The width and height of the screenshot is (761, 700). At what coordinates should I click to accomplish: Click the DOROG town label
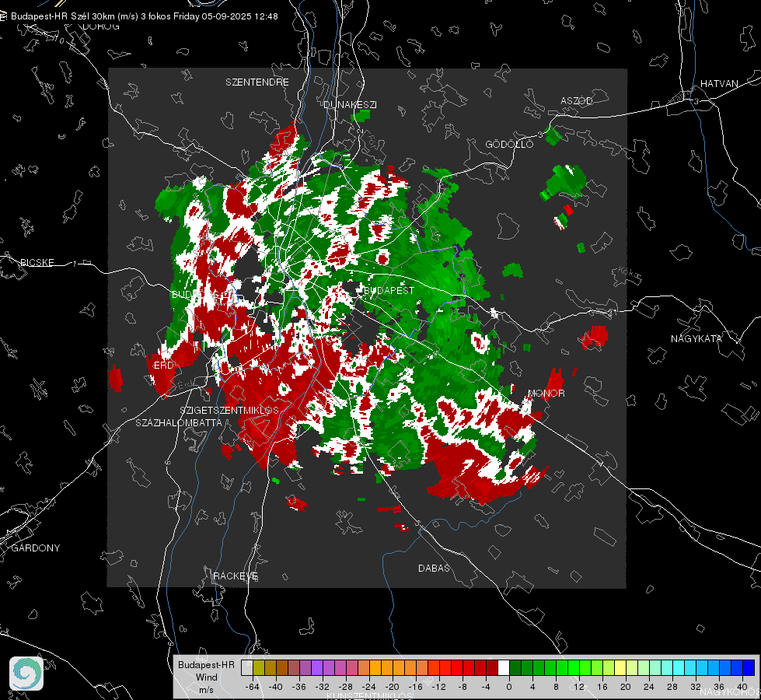click(x=101, y=26)
